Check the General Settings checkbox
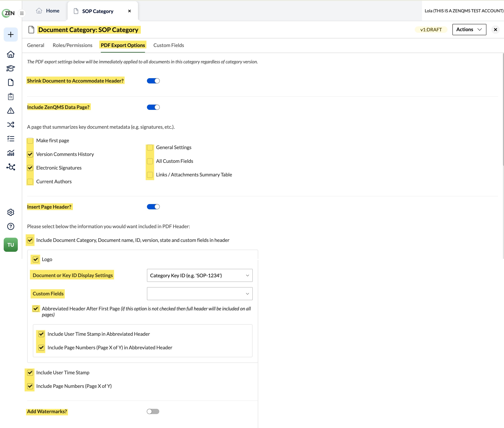 [x=150, y=148]
